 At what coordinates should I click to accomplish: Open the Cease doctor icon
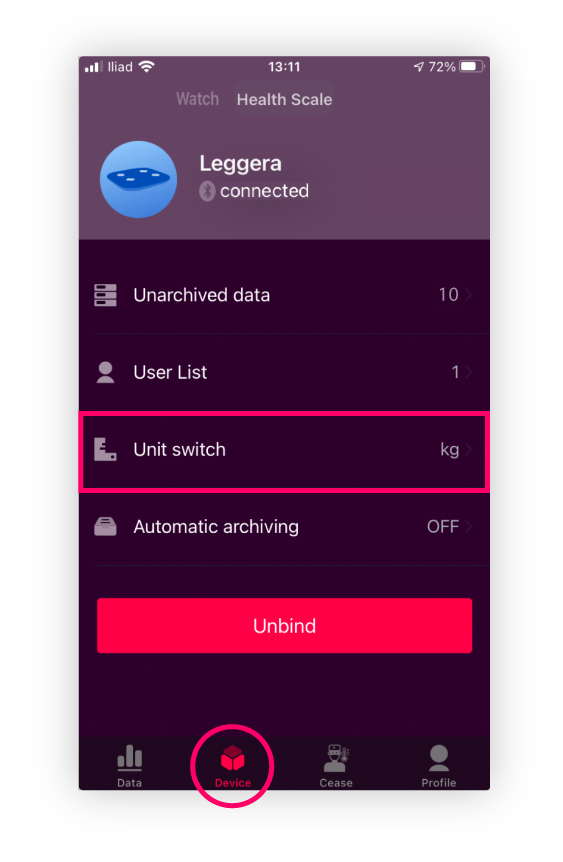point(336,758)
